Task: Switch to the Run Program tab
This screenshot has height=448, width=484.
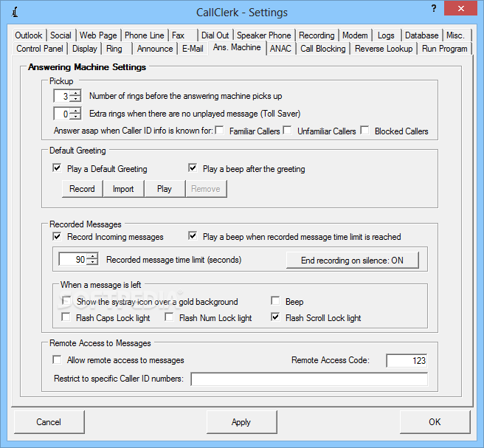Action: [444, 49]
